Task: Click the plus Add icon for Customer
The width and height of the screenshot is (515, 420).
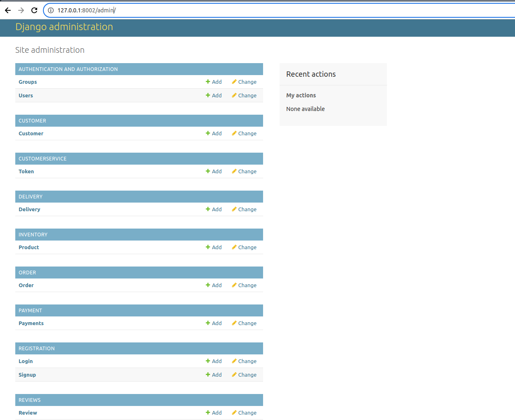Action: (x=208, y=133)
